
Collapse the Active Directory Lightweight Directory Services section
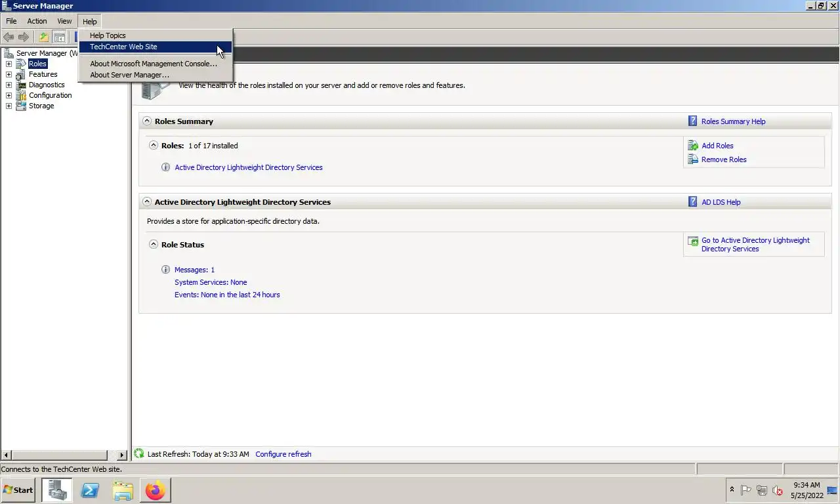[x=147, y=201]
